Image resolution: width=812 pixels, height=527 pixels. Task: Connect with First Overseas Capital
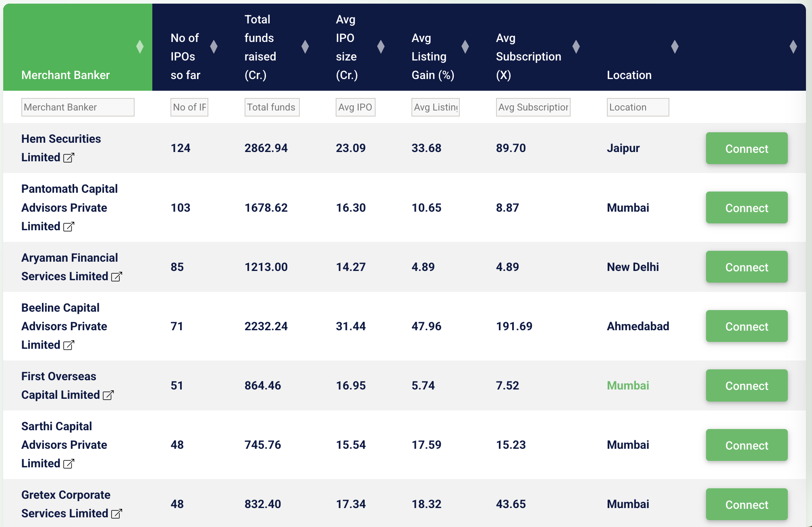pyautogui.click(x=747, y=385)
